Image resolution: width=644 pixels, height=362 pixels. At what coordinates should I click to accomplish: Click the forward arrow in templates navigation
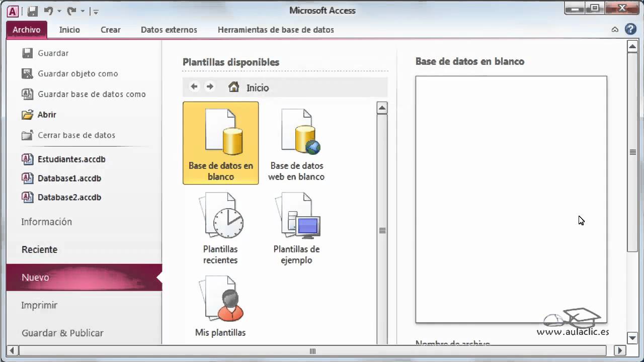(210, 86)
